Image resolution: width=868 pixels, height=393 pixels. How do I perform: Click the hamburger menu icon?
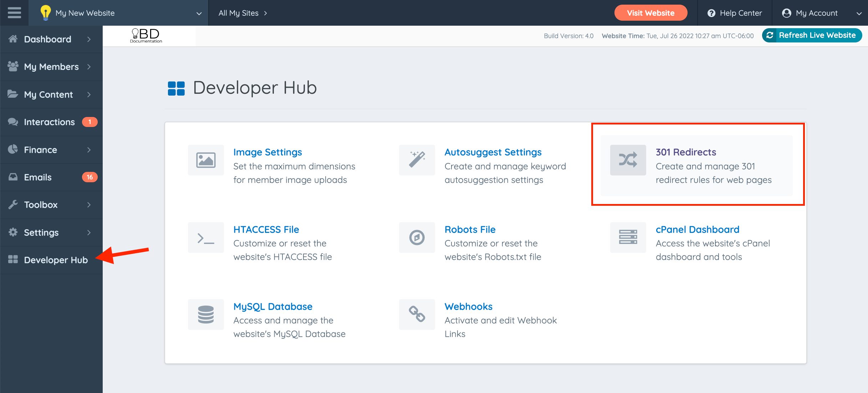[14, 13]
